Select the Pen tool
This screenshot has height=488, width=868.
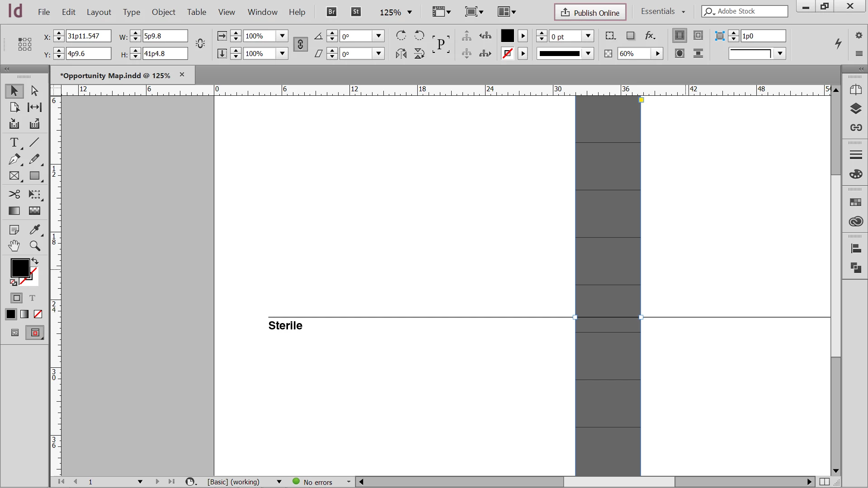pyautogui.click(x=14, y=159)
